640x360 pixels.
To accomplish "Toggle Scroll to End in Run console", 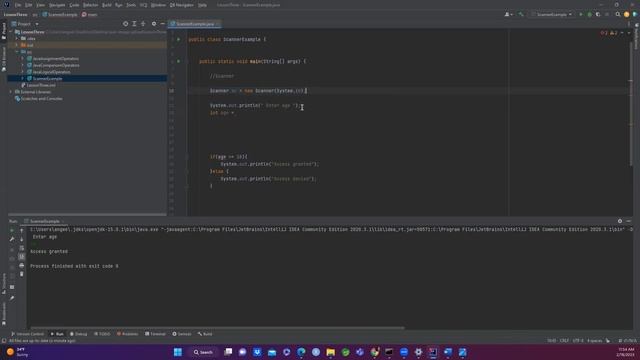I will pyautogui.click(x=22, y=257).
